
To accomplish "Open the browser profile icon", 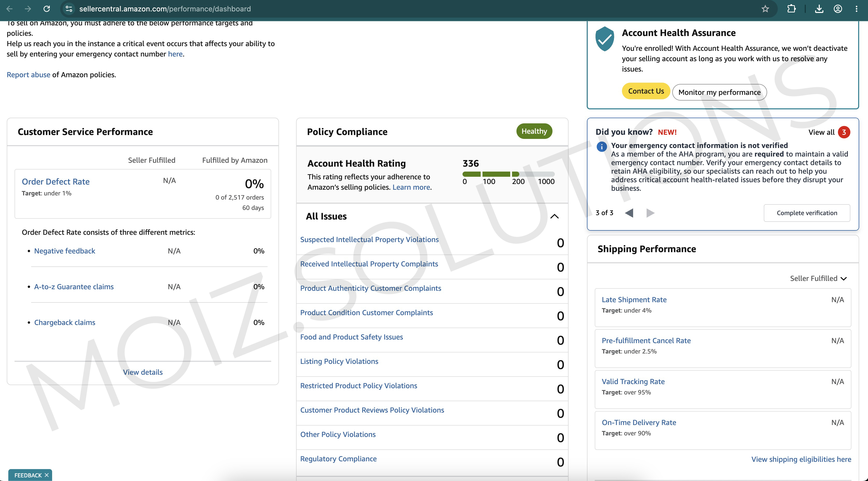I will click(838, 9).
